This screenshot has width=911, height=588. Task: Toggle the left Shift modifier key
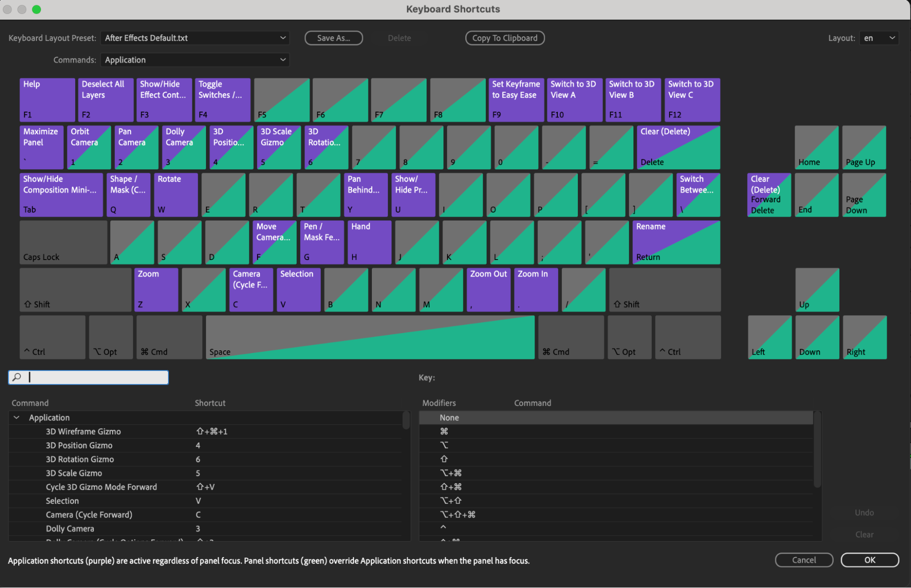tap(75, 290)
